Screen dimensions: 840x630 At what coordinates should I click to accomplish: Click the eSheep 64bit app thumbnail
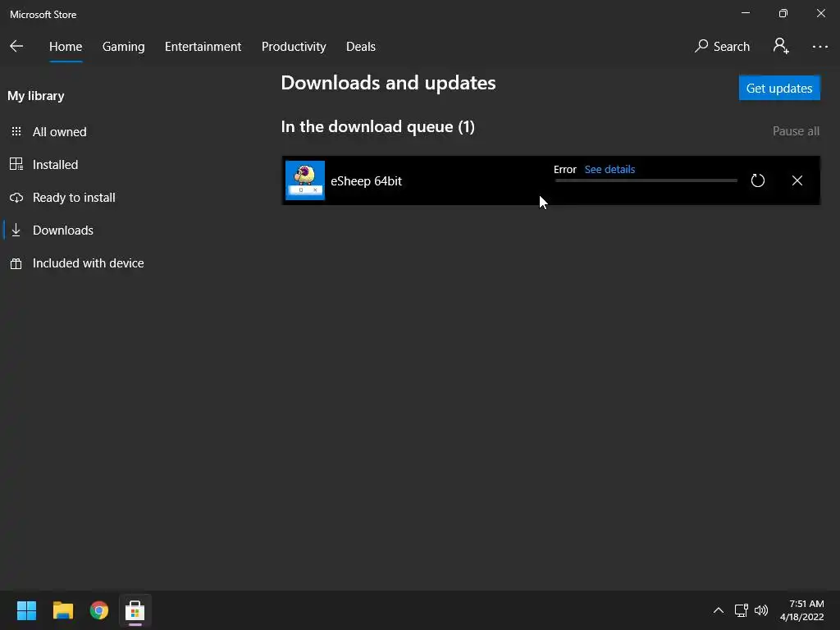305,180
